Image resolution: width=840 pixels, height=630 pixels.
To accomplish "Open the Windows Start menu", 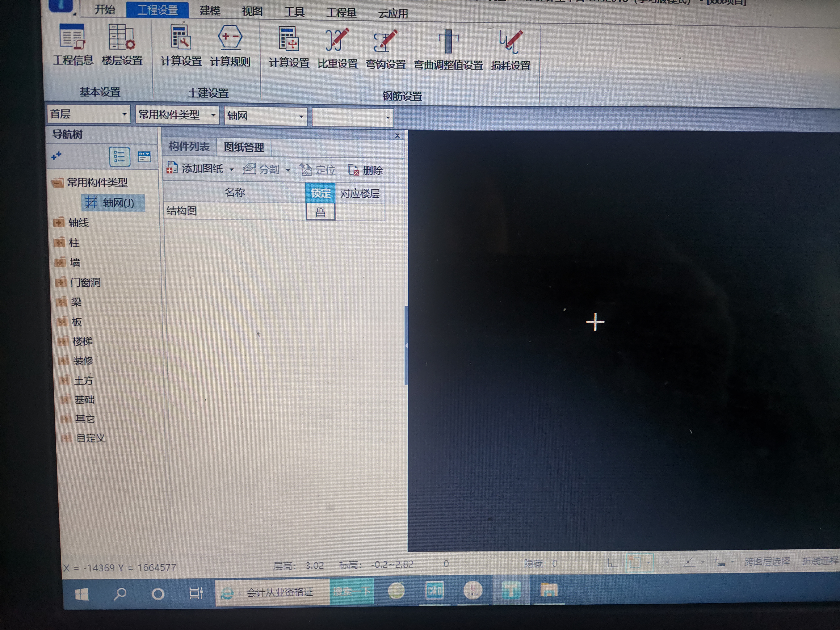I will point(82,594).
